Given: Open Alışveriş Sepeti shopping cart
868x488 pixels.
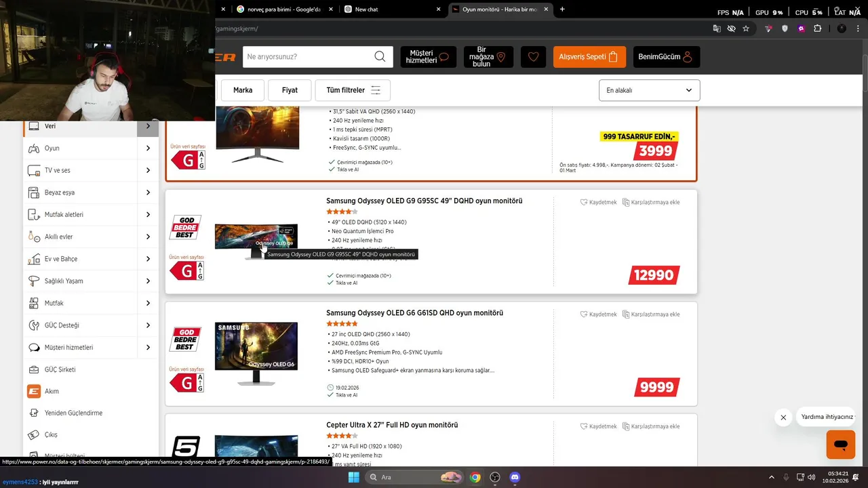Looking at the screenshot, I should (589, 57).
